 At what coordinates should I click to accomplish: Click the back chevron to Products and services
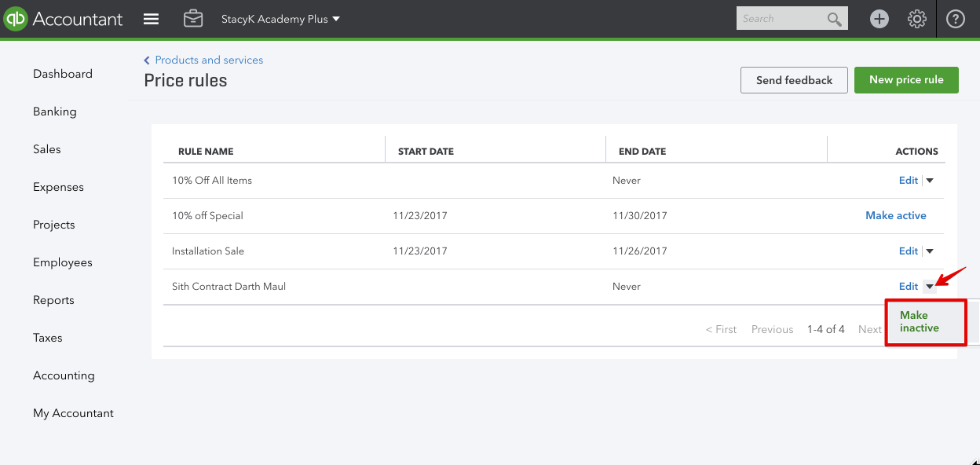[146, 60]
